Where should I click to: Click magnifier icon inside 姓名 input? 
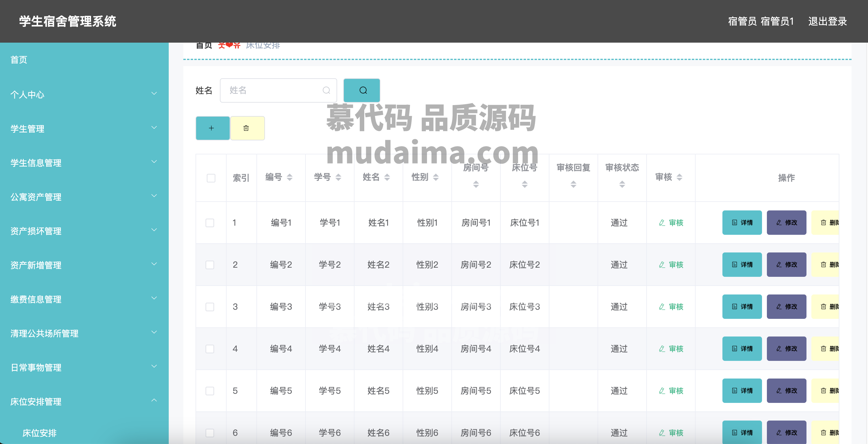(326, 90)
